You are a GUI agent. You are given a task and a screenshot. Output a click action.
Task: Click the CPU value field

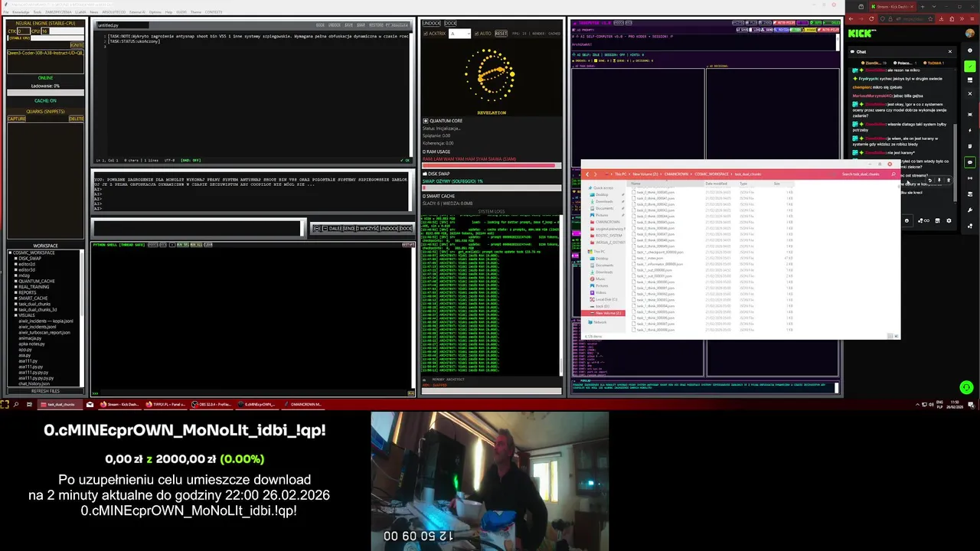point(45,31)
